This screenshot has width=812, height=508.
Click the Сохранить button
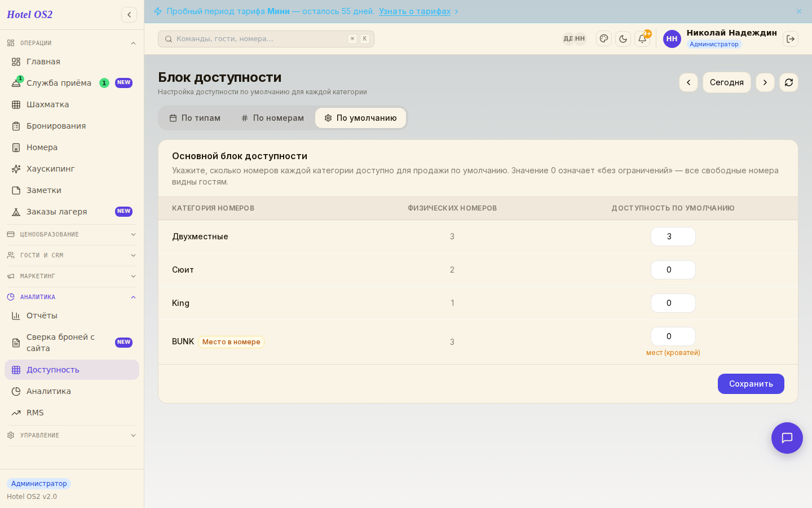751,384
